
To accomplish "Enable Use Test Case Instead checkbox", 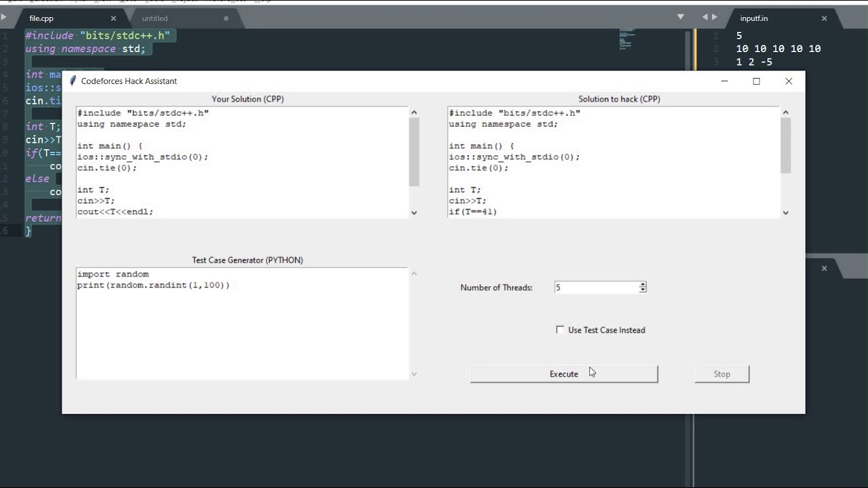I will [560, 330].
